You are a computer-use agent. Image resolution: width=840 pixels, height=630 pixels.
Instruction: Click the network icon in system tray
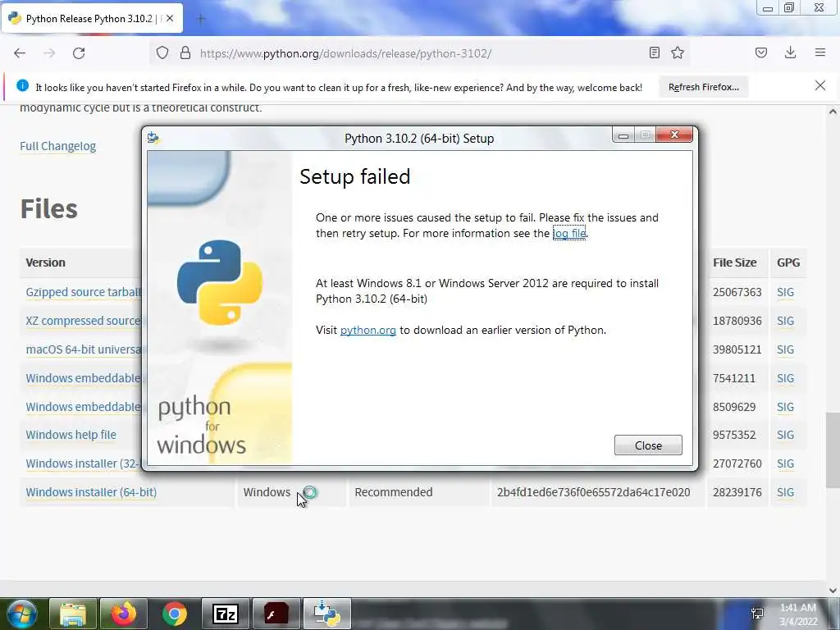click(x=757, y=614)
